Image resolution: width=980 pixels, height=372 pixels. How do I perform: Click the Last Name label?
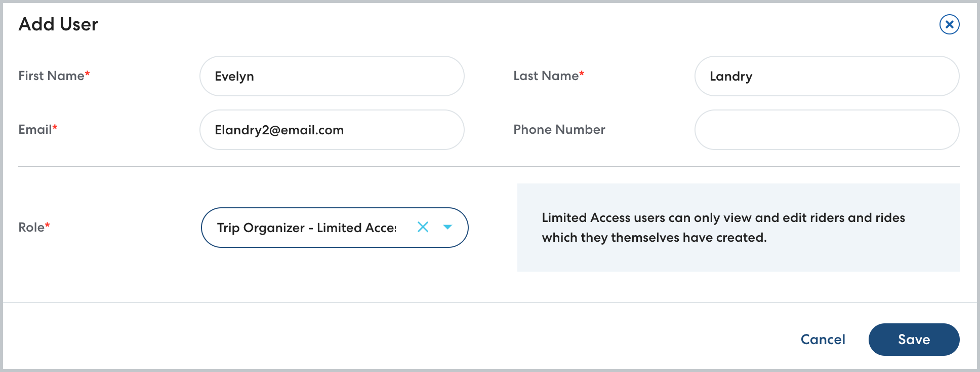[546, 76]
